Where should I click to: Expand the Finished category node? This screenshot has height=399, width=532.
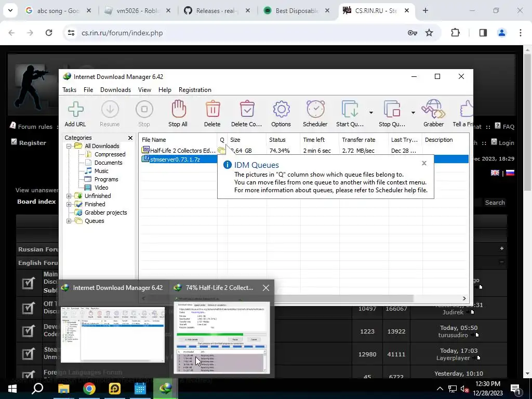point(69,205)
